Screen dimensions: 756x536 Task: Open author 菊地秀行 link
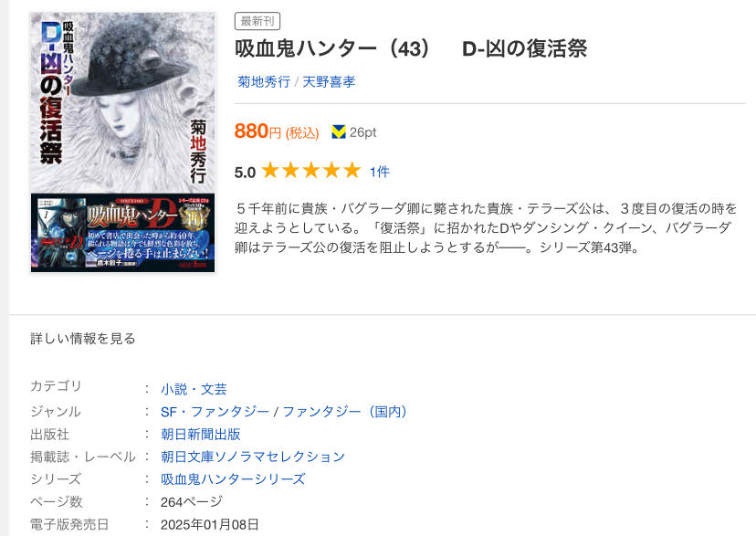(264, 82)
